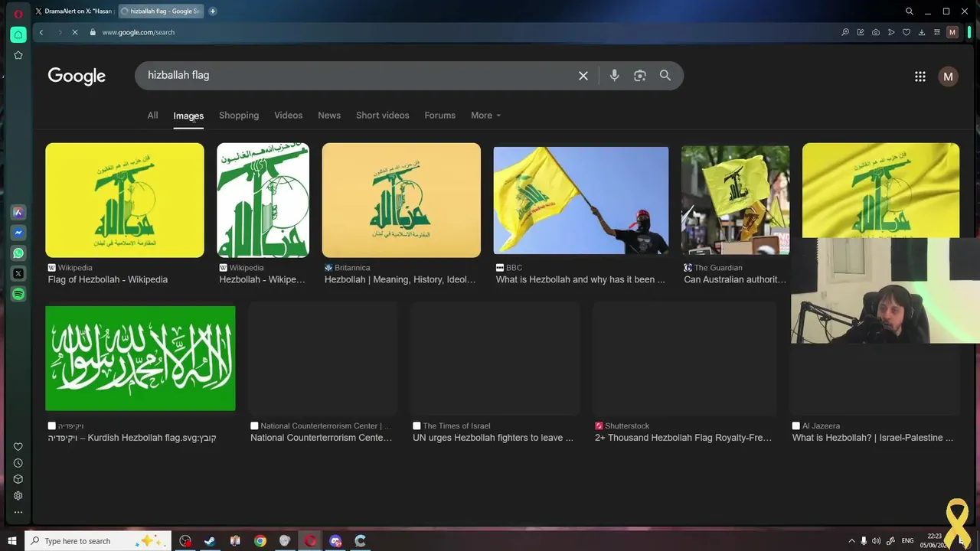
Task: Take a snapshot with the camera icon
Action: pyautogui.click(x=876, y=32)
